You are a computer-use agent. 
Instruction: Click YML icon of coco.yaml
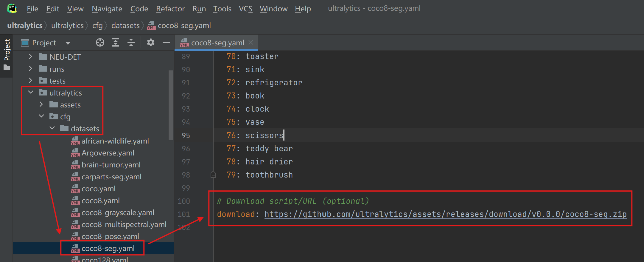75,189
